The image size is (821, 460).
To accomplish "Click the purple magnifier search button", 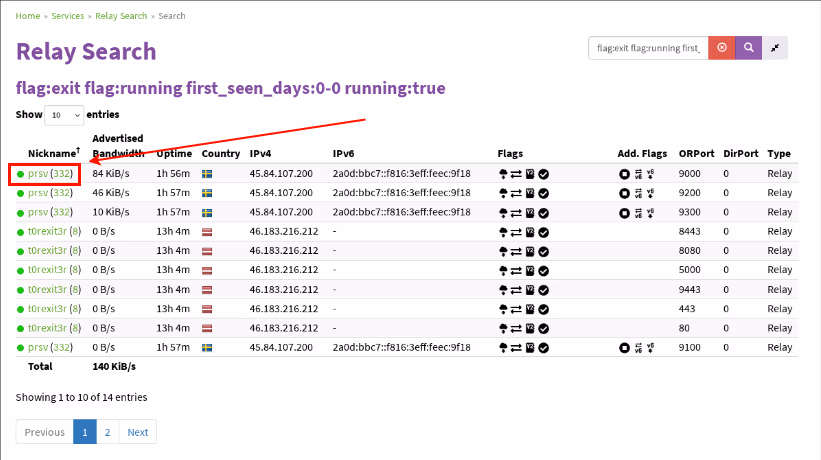I will tap(749, 48).
